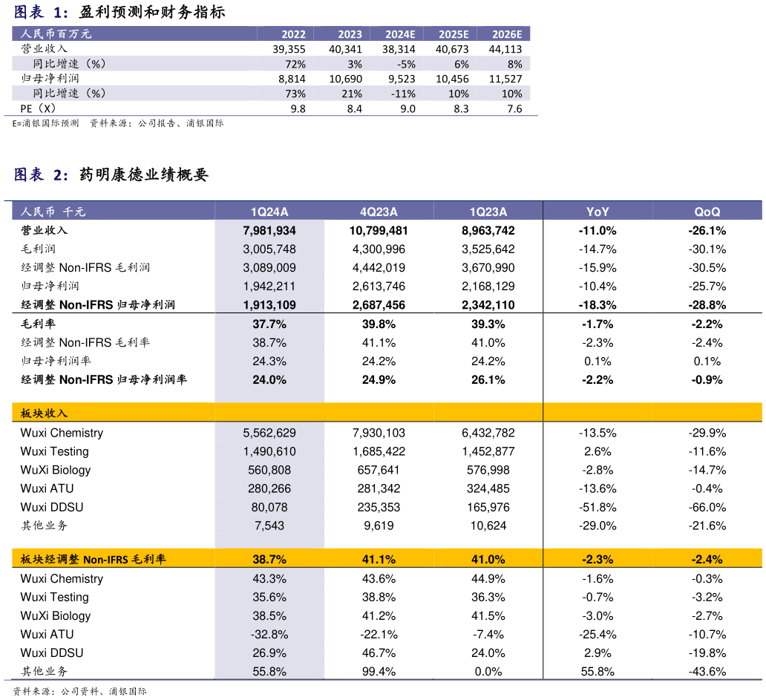This screenshot has width=766, height=700.
Task: Click the 2024E column header
Action: point(400,34)
